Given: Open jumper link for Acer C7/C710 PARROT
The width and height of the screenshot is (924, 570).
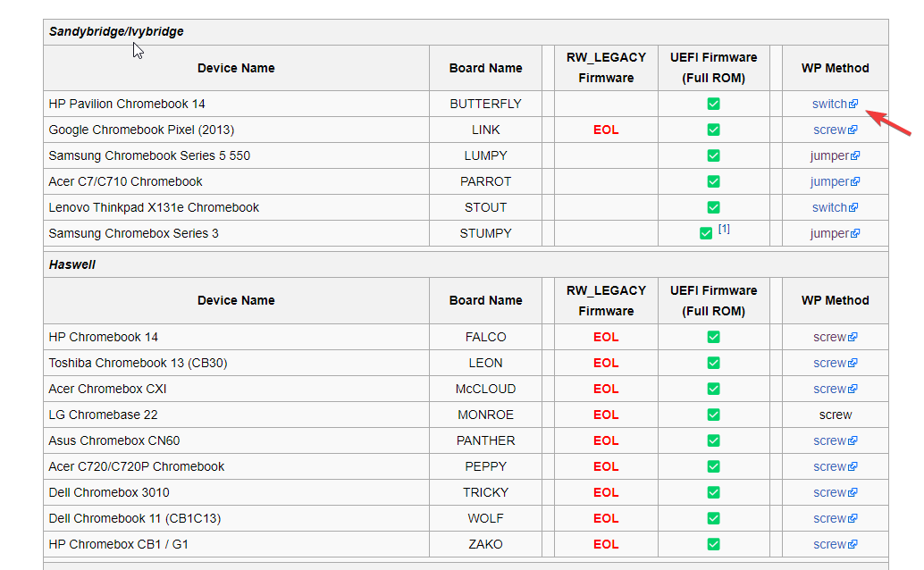Looking at the screenshot, I should (x=835, y=181).
